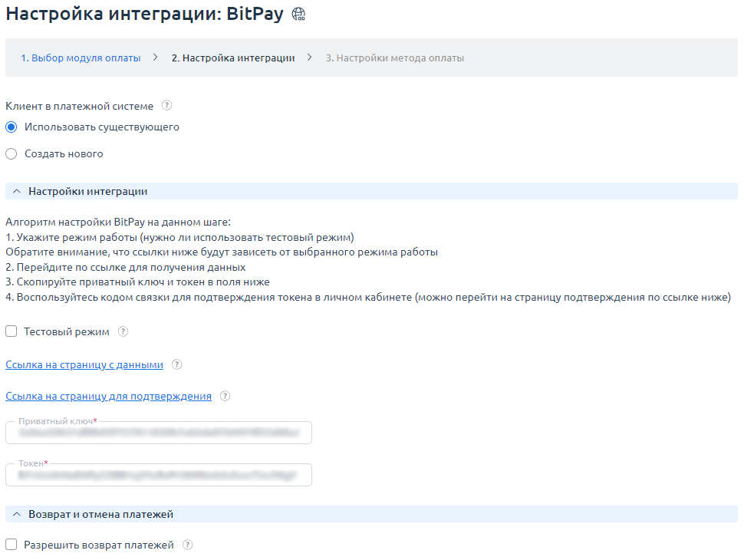Open link 'Ссылка на страницу с данными'
The width and height of the screenshot is (744, 560).
(x=84, y=364)
